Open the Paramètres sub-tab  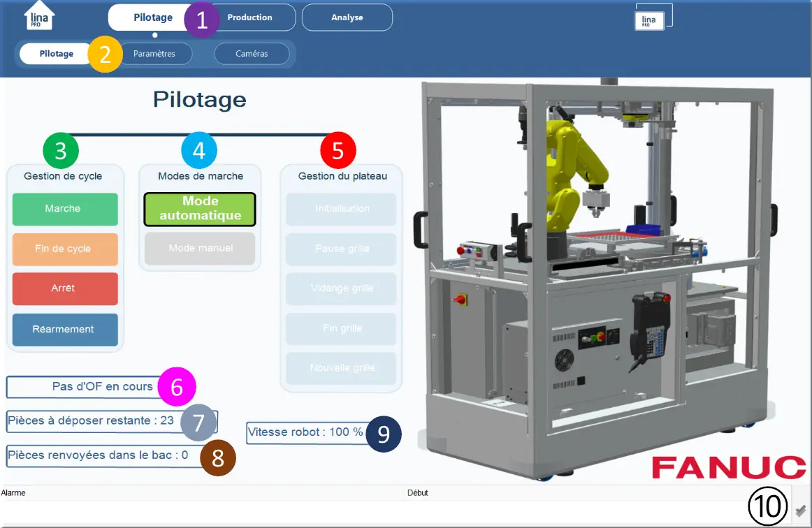[156, 53]
